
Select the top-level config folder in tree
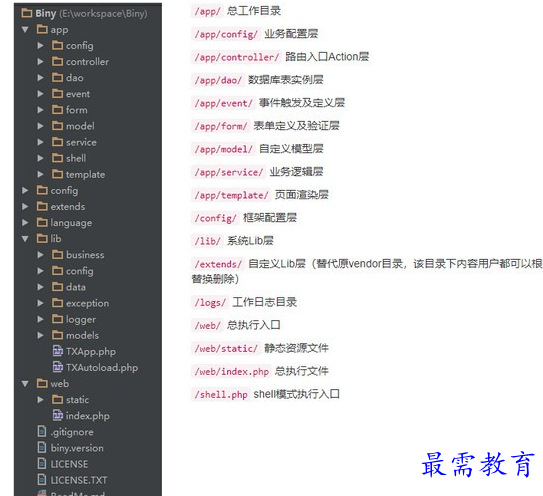click(64, 191)
